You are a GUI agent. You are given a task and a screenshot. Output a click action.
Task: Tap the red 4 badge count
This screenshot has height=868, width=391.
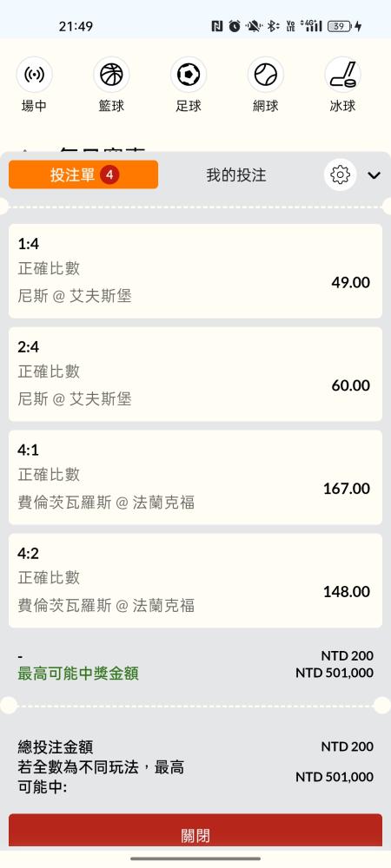pyautogui.click(x=109, y=175)
